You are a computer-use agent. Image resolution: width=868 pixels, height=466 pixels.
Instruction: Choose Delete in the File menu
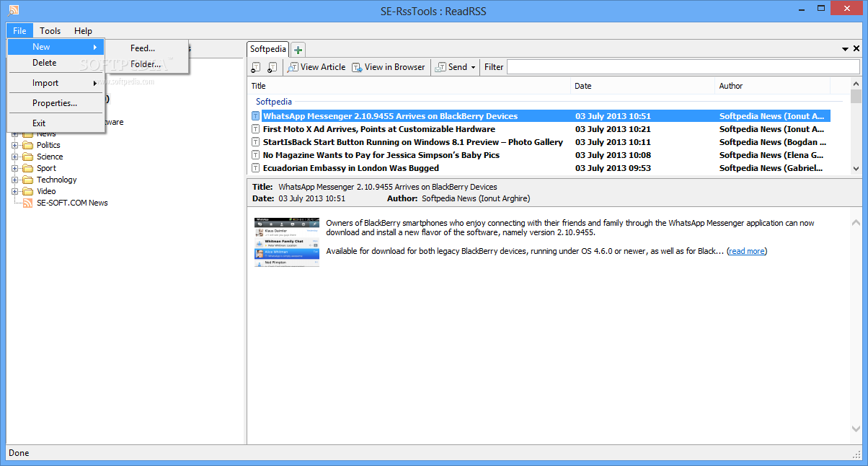coord(56,63)
